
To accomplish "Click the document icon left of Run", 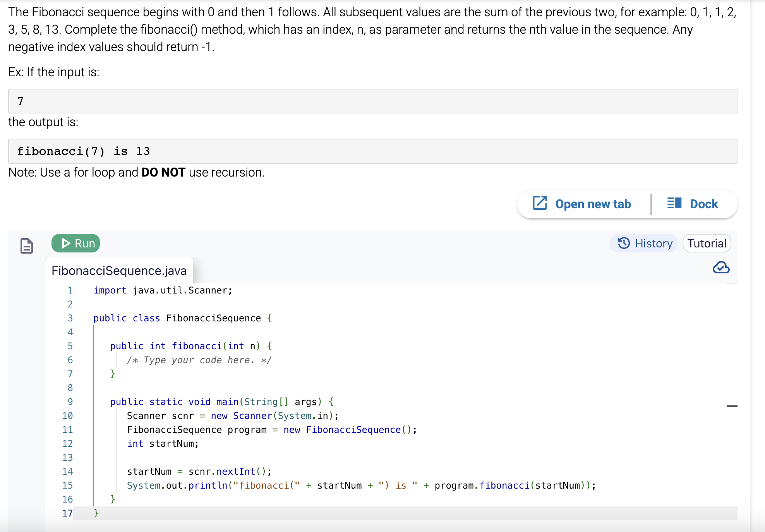I will pos(26,246).
